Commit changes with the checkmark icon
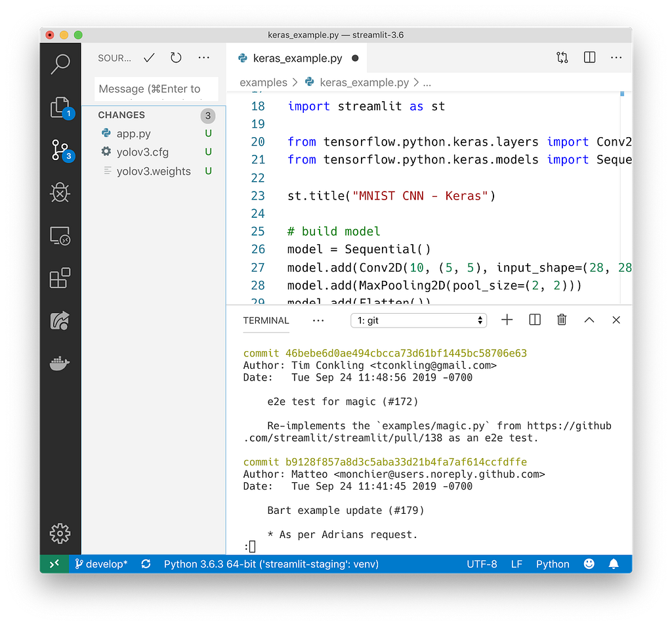This screenshot has height=626, width=672. coord(149,58)
